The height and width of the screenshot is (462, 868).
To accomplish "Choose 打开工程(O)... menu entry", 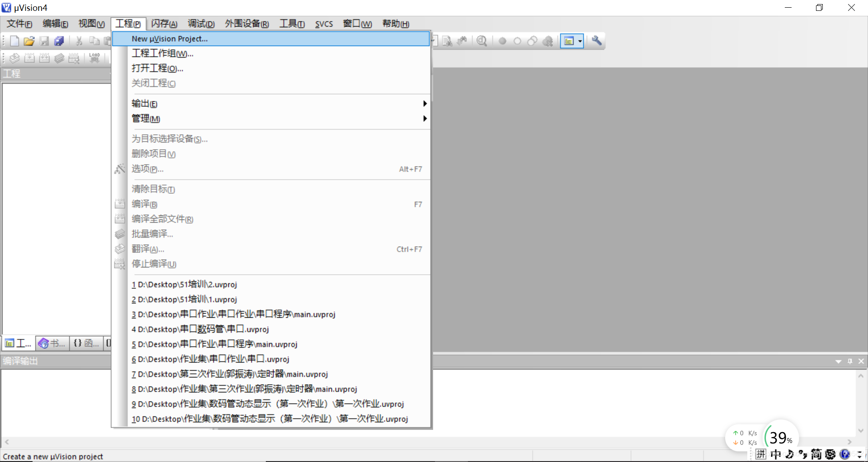I will point(271,68).
